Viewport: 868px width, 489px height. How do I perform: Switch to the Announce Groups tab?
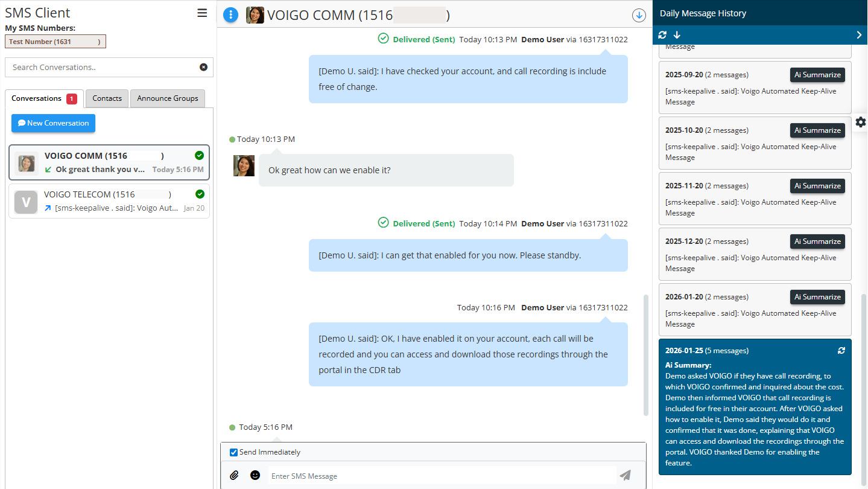168,98
